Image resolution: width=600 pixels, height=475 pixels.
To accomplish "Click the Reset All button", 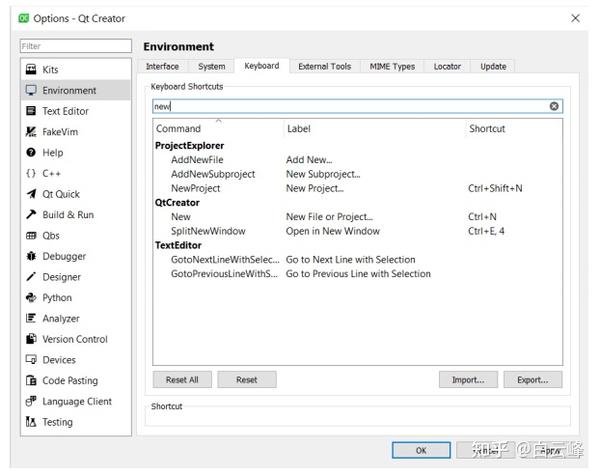I will pyautogui.click(x=182, y=380).
